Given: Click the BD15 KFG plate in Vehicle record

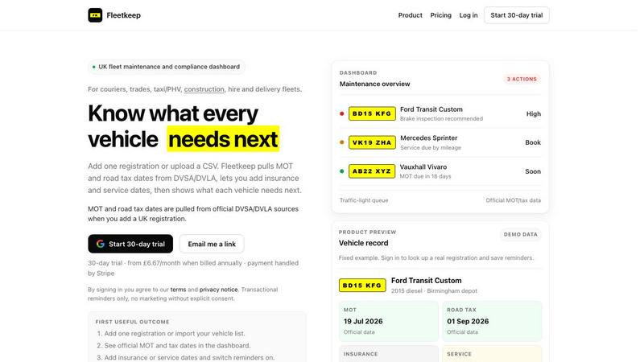Looking at the screenshot, I should (362, 286).
